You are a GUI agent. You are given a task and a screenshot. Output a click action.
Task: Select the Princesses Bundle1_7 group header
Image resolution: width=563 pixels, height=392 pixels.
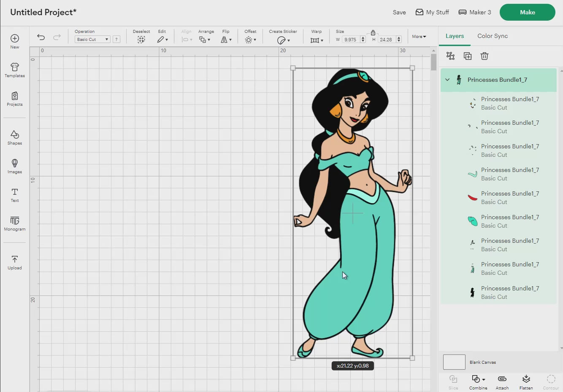[x=498, y=80]
